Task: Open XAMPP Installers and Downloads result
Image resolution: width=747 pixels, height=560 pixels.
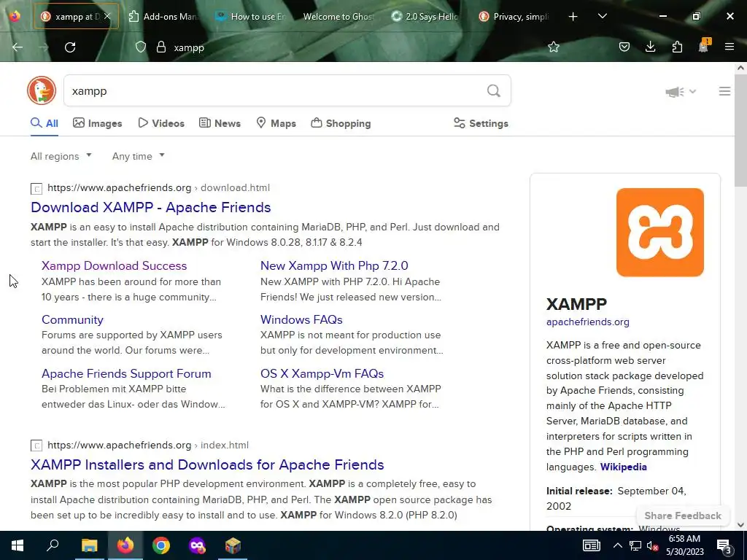Action: click(207, 464)
